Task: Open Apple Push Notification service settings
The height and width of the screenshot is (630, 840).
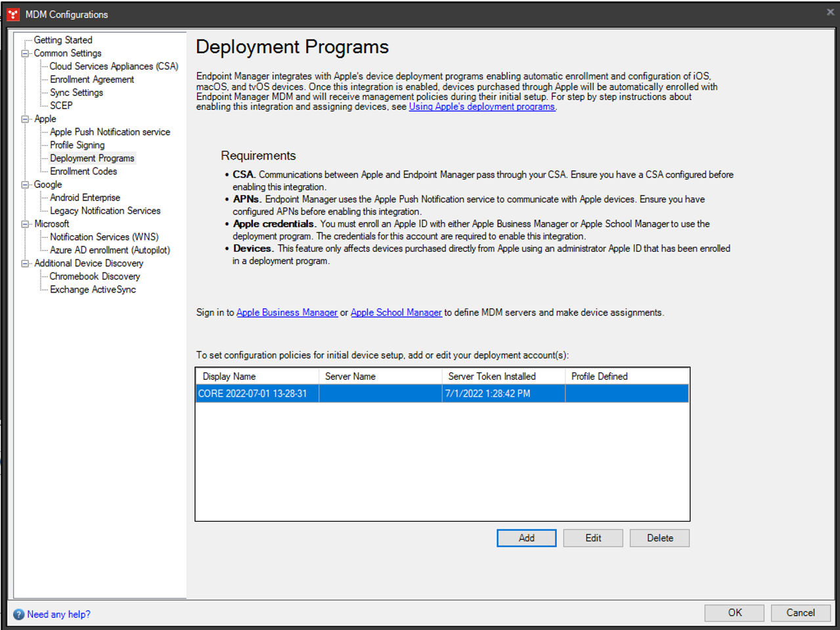Action: [110, 132]
